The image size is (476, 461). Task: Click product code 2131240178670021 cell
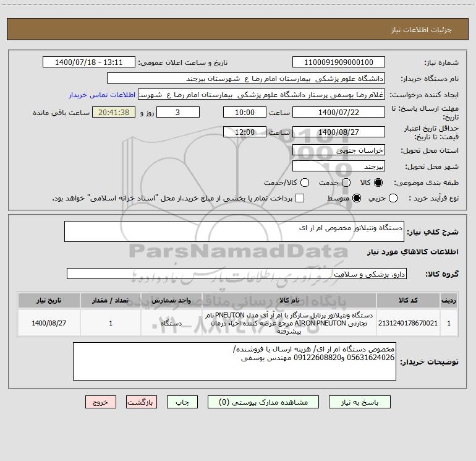(x=408, y=323)
